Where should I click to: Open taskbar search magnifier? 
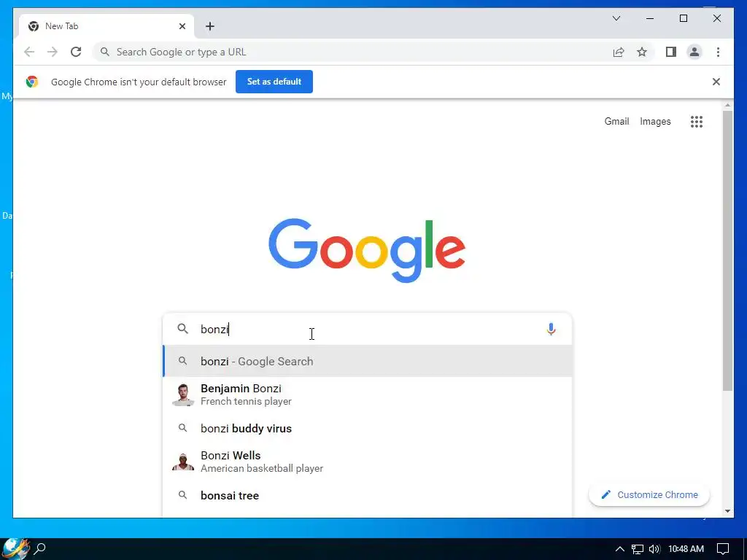pyautogui.click(x=41, y=548)
